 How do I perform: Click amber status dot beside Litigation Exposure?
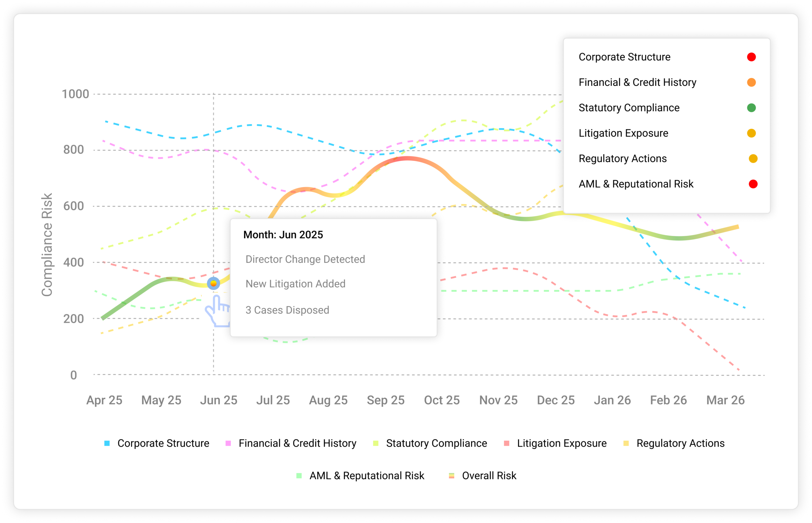pos(751,133)
